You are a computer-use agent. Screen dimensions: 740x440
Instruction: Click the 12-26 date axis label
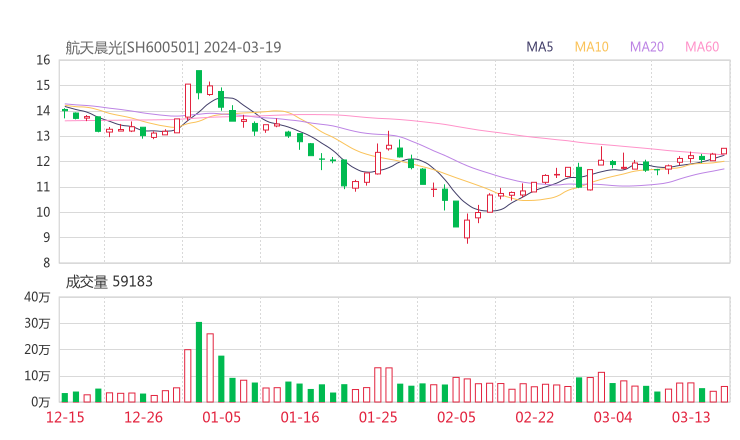coord(143,417)
